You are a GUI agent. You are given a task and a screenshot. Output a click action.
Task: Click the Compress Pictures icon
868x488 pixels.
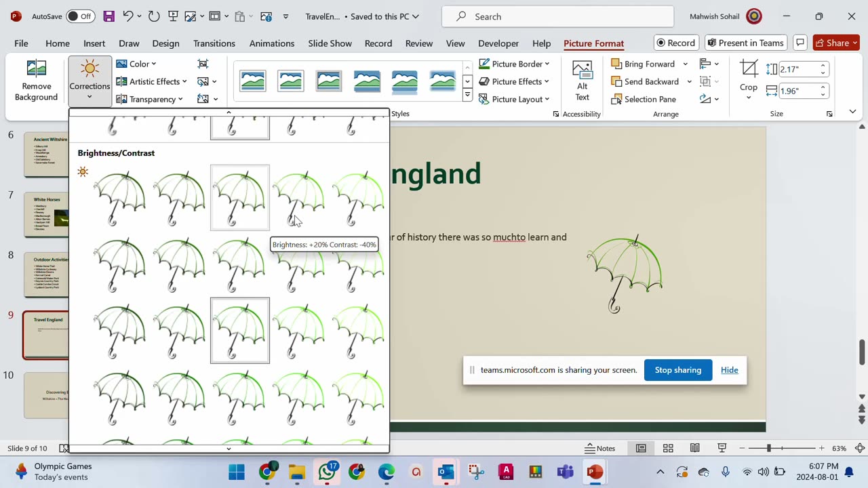click(x=203, y=64)
